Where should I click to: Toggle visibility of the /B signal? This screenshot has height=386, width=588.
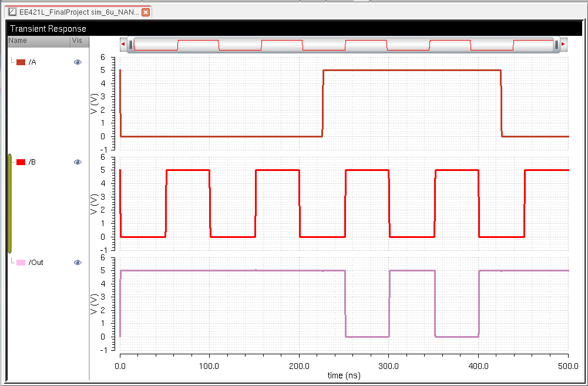(78, 162)
